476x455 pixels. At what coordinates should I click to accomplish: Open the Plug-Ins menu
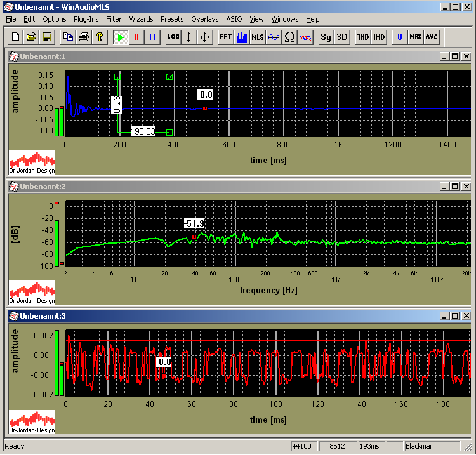(86, 19)
